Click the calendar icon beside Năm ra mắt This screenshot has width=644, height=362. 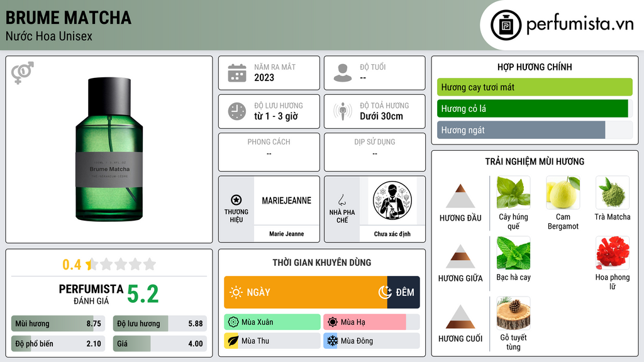(x=237, y=73)
